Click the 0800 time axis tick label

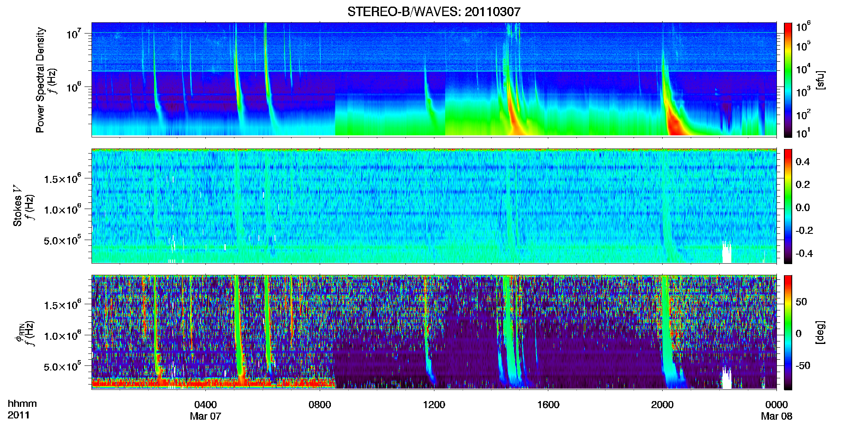point(320,404)
